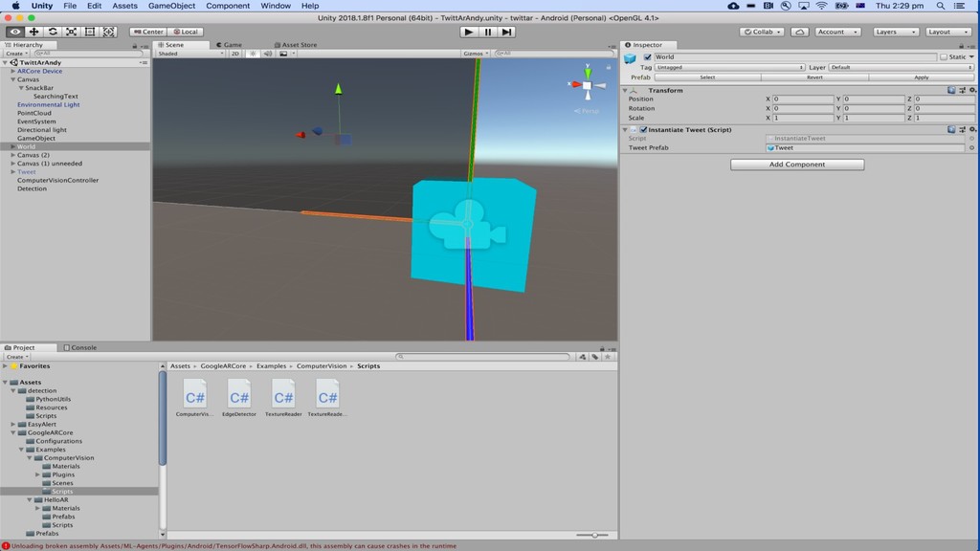Choose the Rect transform tool

click(x=90, y=32)
